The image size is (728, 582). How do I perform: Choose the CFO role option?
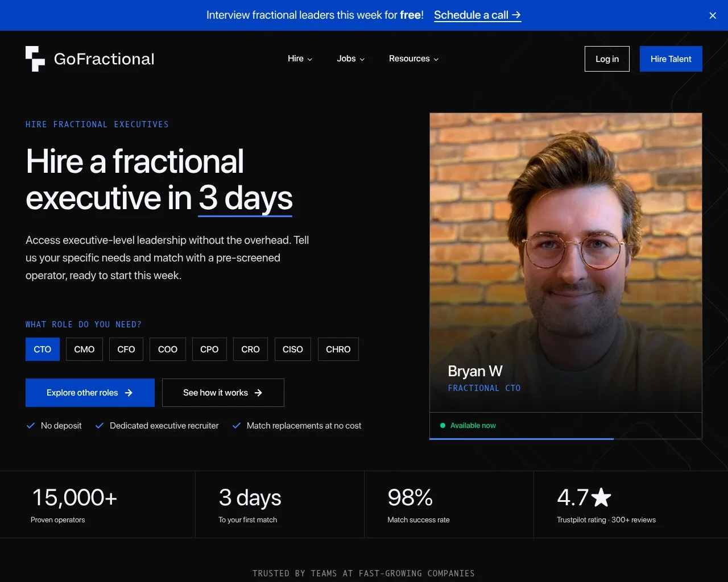point(126,350)
